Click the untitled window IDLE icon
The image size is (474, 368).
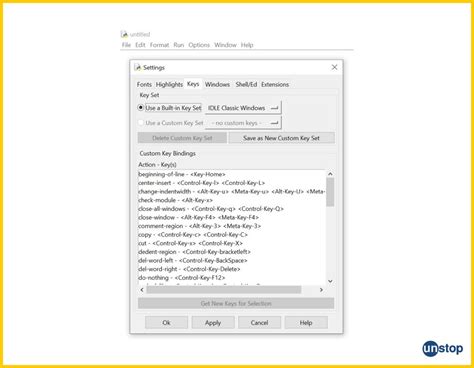pos(124,34)
